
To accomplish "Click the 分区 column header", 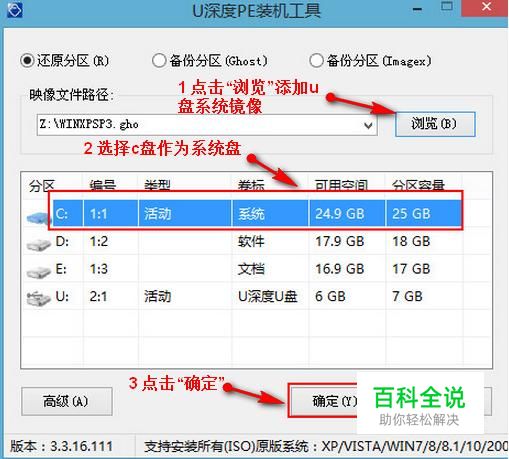I will pyautogui.click(x=42, y=185).
